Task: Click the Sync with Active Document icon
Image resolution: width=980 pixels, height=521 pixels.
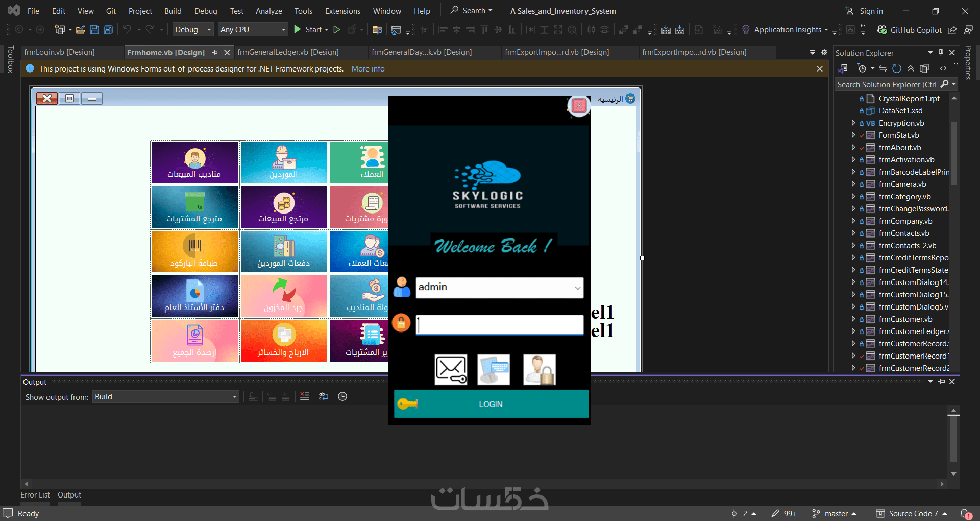Action: pyautogui.click(x=883, y=68)
